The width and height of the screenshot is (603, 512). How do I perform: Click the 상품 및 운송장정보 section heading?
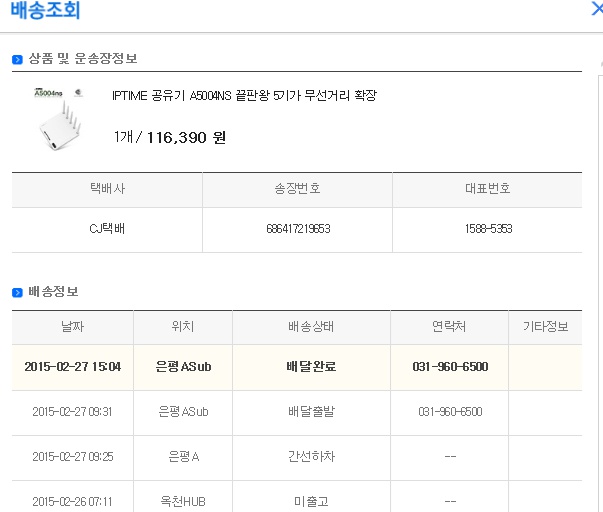[x=83, y=59]
